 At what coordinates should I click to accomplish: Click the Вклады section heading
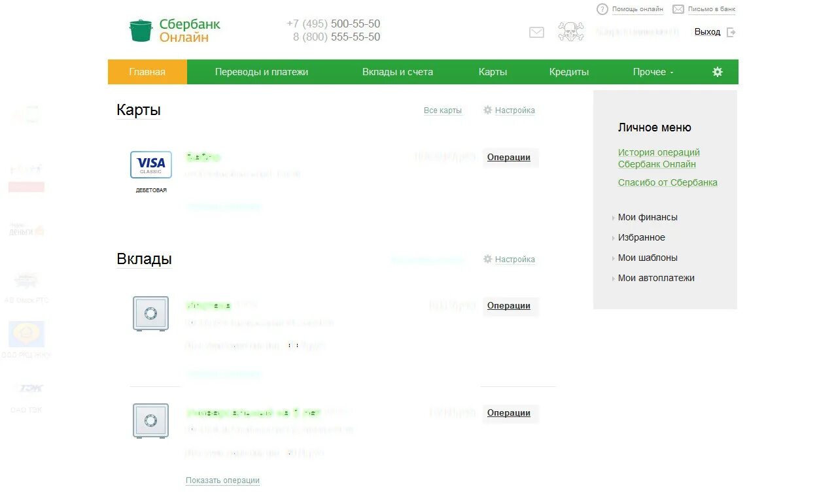click(144, 259)
